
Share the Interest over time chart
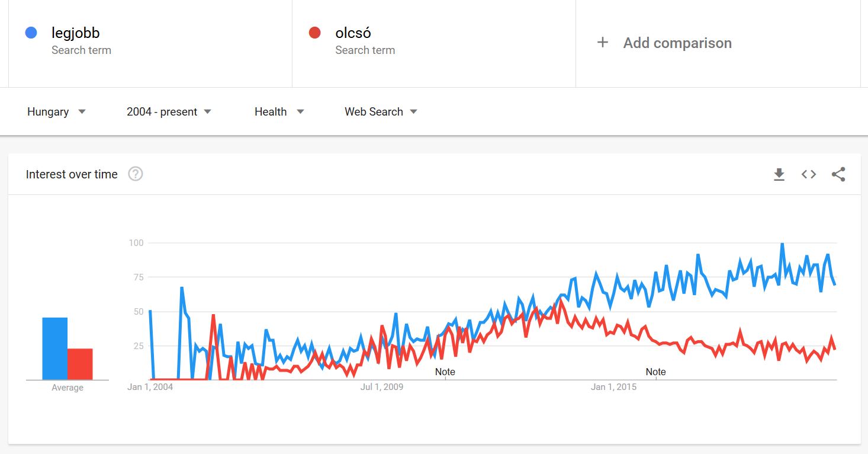coord(838,174)
